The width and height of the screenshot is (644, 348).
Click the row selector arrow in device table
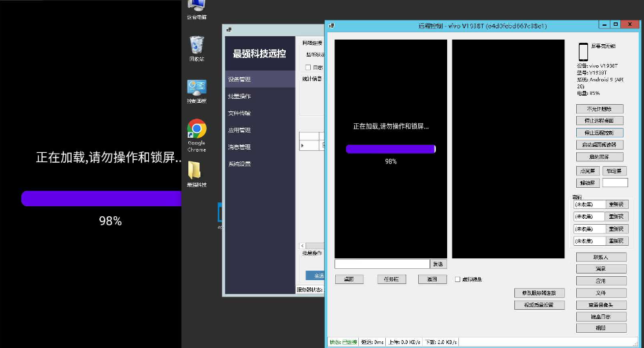tap(303, 146)
